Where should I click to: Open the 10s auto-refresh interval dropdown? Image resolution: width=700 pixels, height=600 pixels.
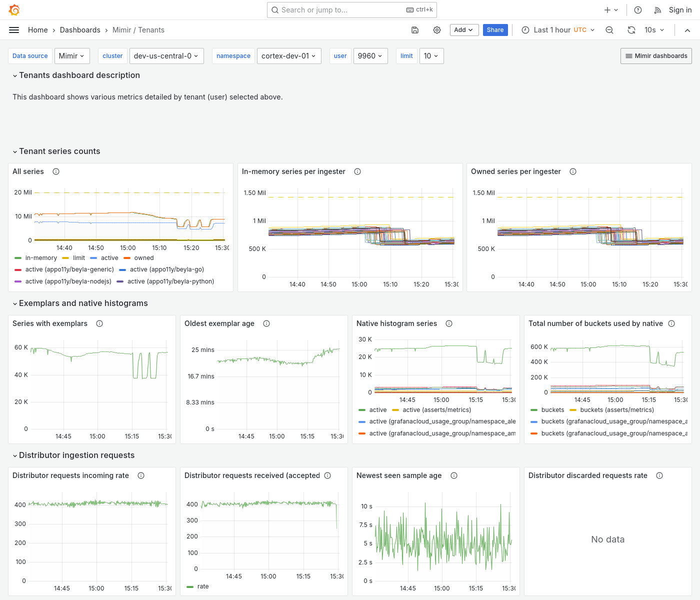(654, 30)
